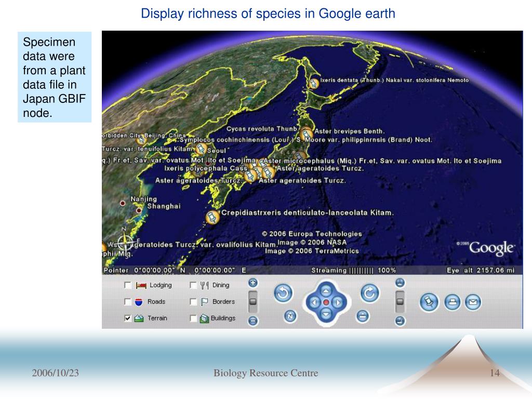Click Crepidiastrxeris denticulato-lanceolata placemark pin
This screenshot has height=399, width=532.
[x=212, y=218]
